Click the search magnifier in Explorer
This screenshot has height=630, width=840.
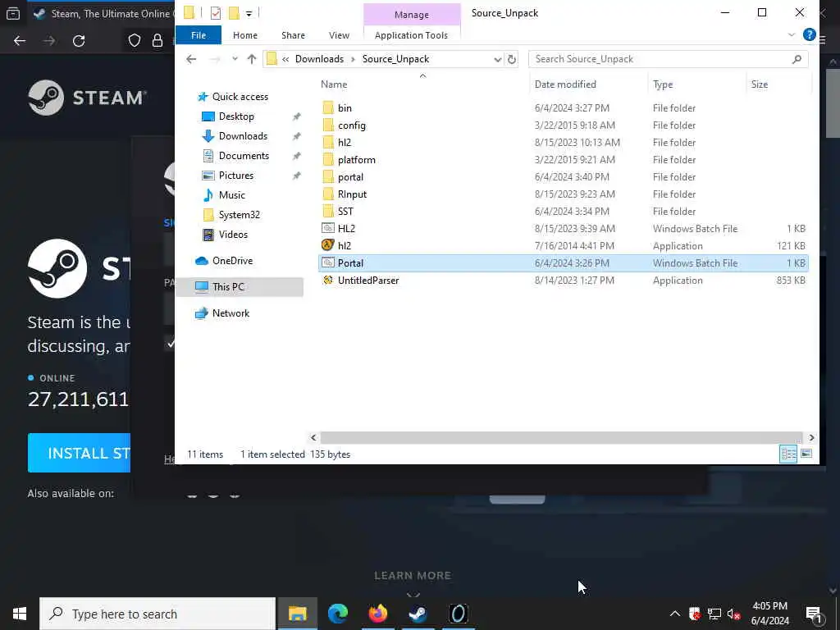click(x=797, y=59)
